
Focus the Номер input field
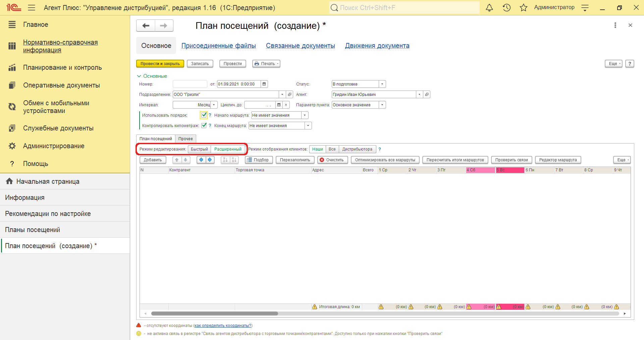(190, 84)
